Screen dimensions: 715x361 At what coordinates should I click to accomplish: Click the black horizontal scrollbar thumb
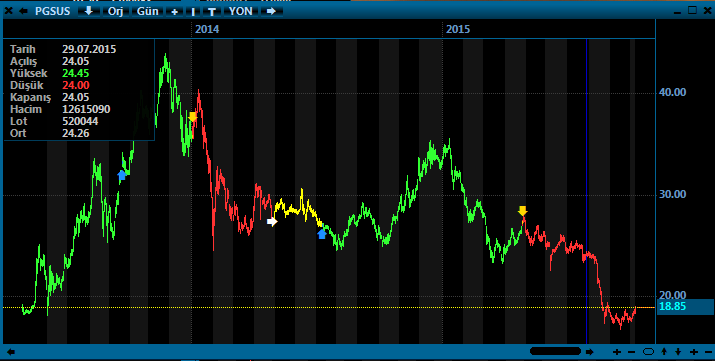[555, 351]
